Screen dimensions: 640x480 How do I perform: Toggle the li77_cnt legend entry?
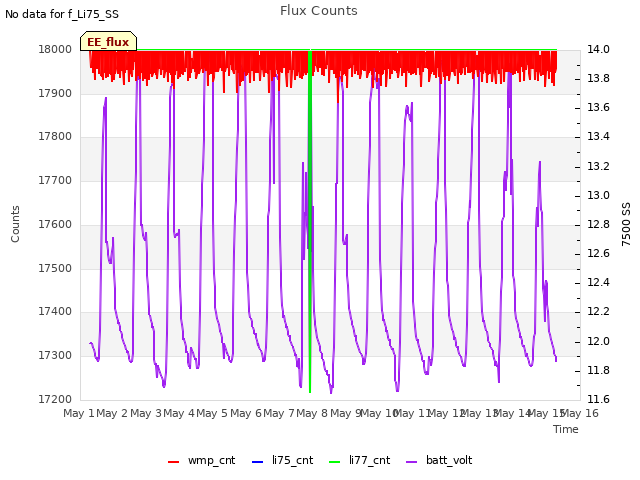tap(360, 460)
